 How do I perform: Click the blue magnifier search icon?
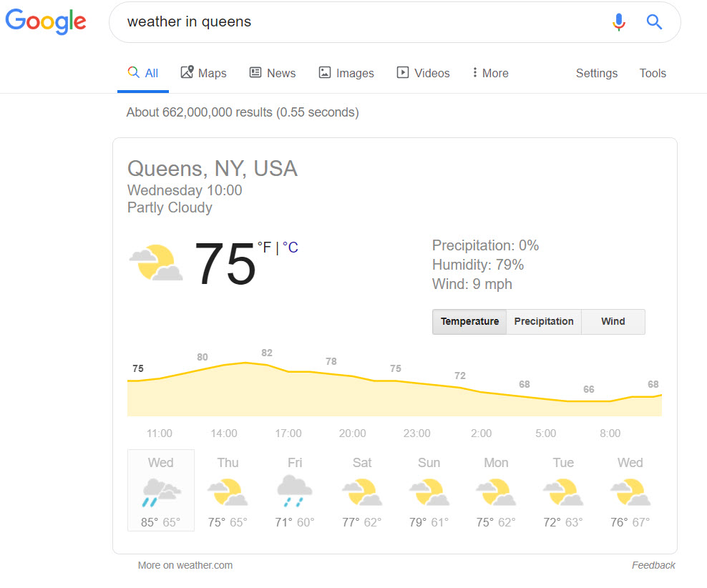tap(654, 22)
